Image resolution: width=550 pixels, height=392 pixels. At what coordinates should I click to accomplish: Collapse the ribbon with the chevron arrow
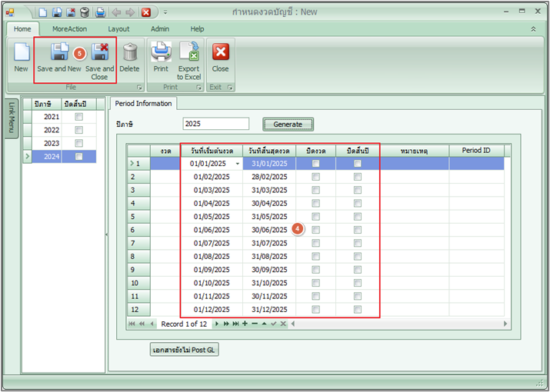click(533, 28)
